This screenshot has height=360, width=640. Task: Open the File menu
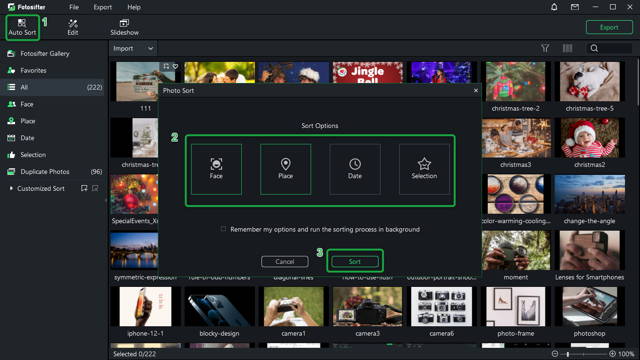(x=74, y=7)
